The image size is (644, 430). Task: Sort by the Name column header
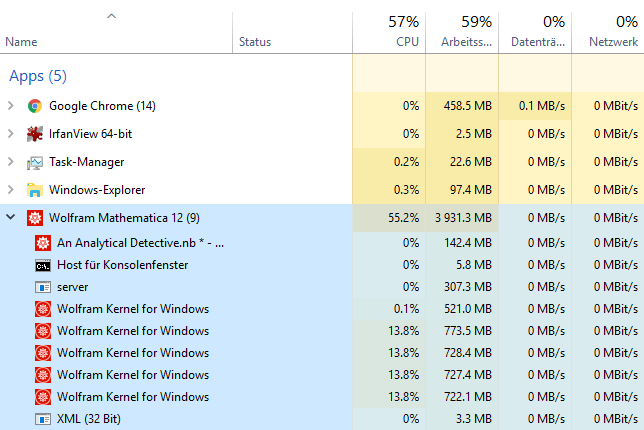point(116,33)
